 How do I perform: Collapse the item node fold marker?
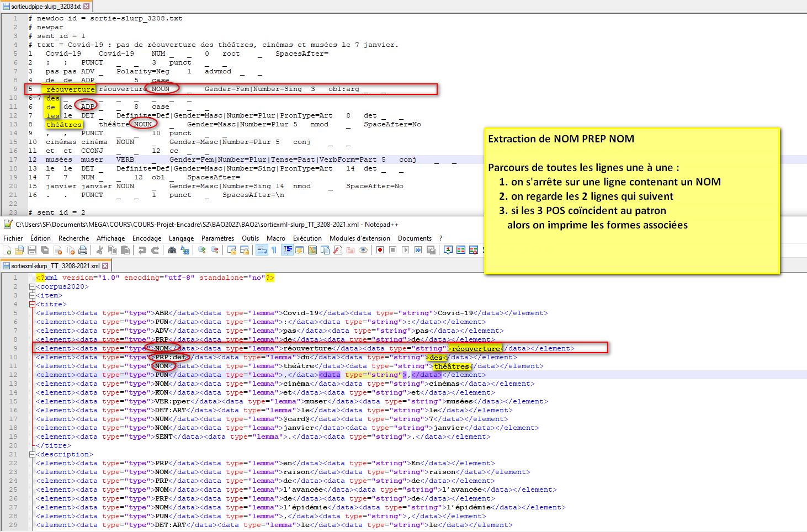point(32,295)
